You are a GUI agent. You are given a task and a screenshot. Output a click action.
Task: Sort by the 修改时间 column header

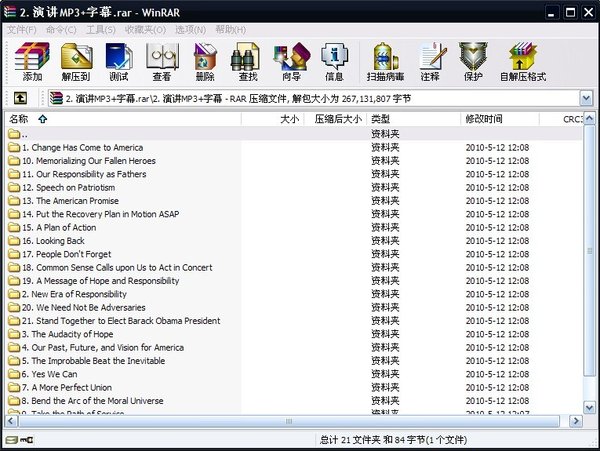point(500,119)
